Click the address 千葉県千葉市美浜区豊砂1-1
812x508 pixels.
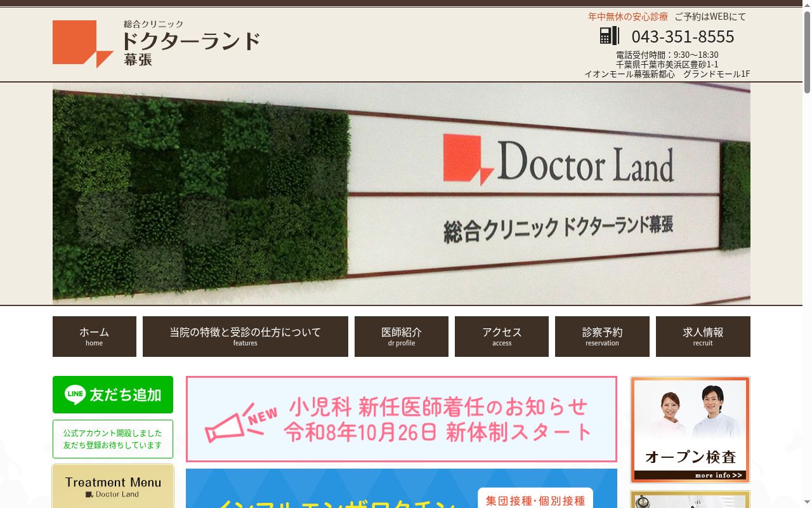pyautogui.click(x=667, y=64)
